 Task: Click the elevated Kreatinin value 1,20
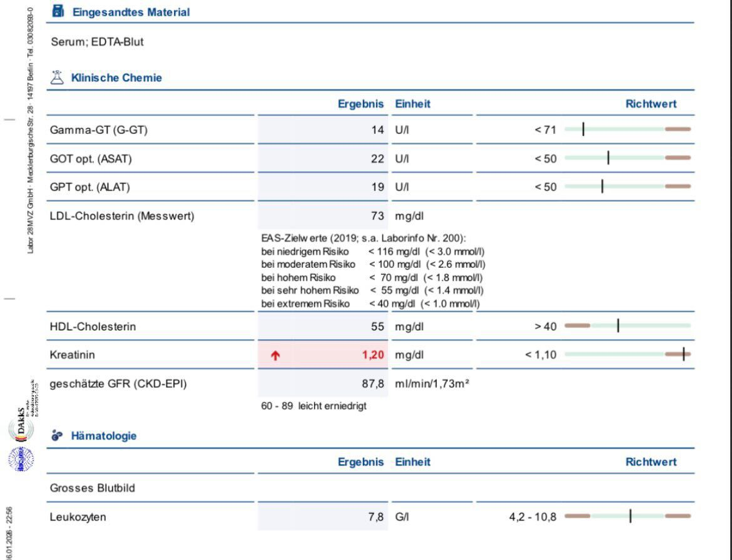(372, 355)
